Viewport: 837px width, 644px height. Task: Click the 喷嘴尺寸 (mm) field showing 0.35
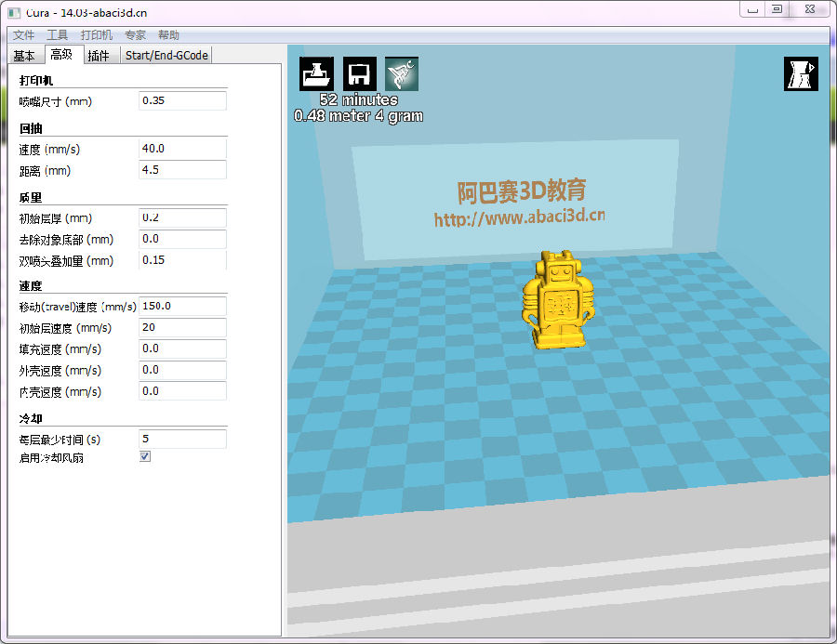pos(182,101)
